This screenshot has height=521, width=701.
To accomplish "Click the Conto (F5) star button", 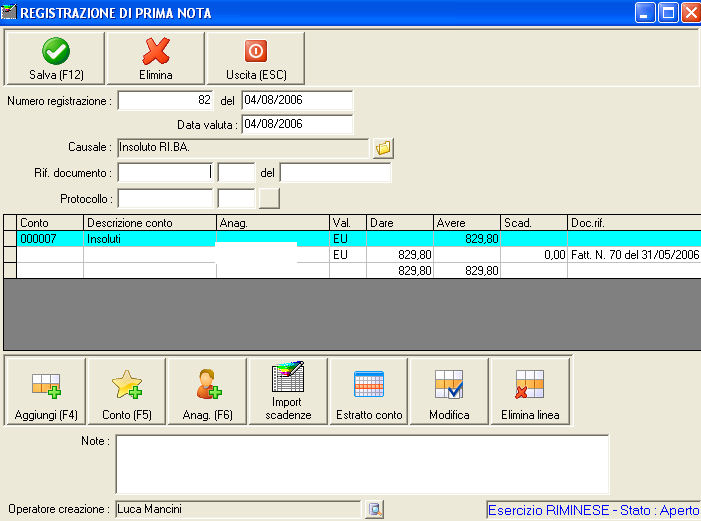I will tap(127, 391).
